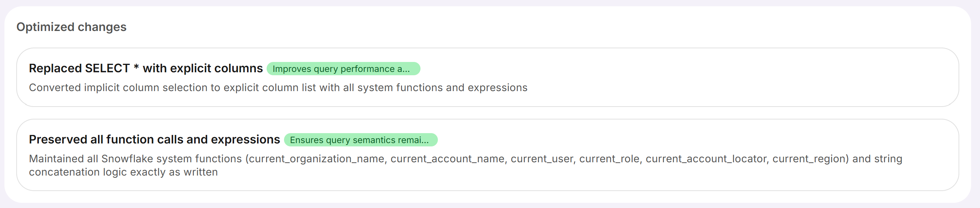
Task: Click the "current_user" function name
Action: [541, 159]
